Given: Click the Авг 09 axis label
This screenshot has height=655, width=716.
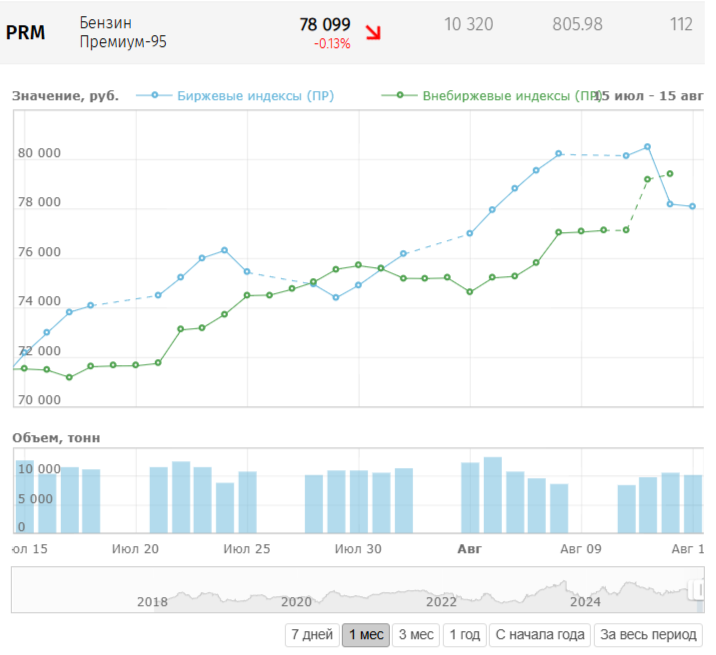Looking at the screenshot, I should click(x=581, y=549).
